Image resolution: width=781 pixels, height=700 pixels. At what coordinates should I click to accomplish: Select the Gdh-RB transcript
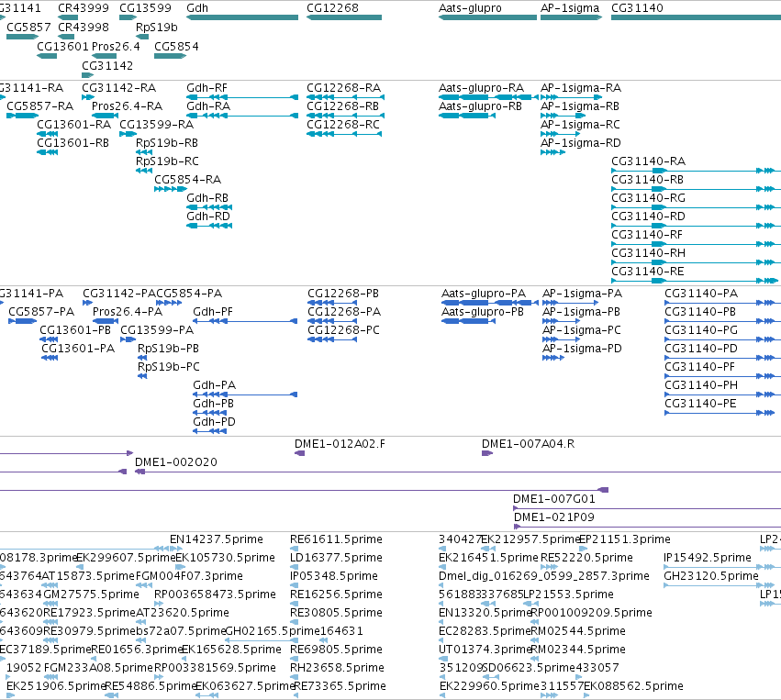click(x=209, y=207)
